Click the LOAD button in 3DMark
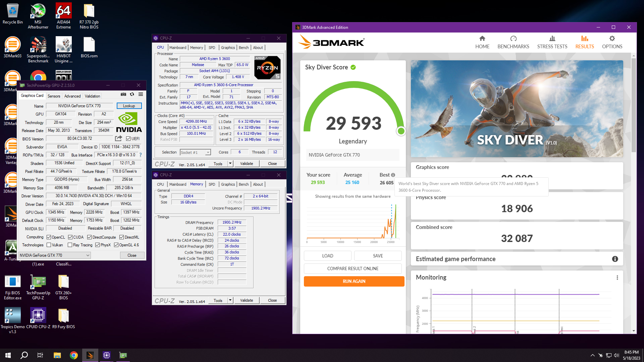 (328, 256)
